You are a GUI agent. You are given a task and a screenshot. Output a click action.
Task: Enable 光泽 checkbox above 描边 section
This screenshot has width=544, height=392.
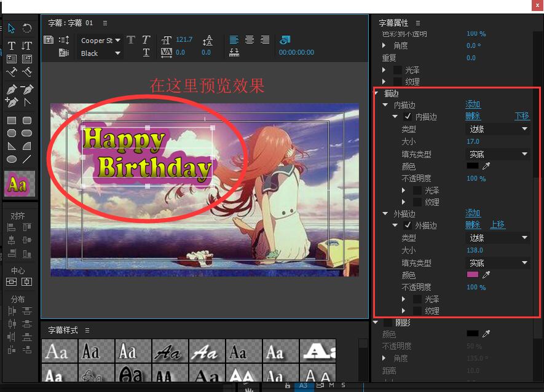click(398, 70)
